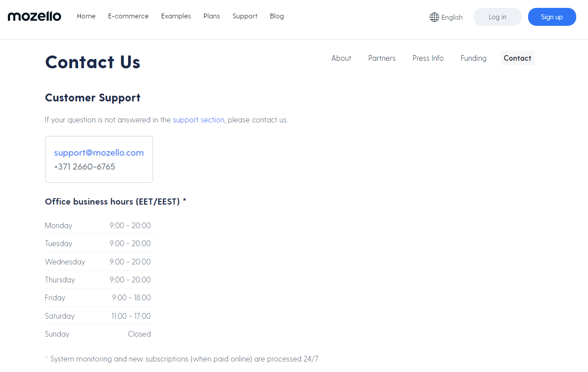This screenshot has height=372, width=588.
Task: Click Tuesday's hours 9:00 - 20:00
Action: pos(130,243)
